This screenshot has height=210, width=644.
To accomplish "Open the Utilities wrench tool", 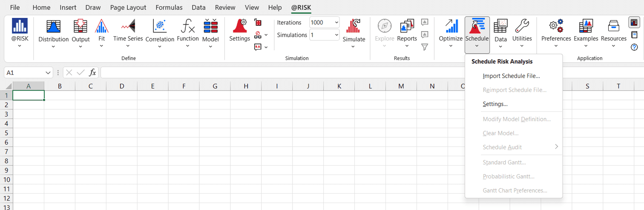I will pos(522,27).
